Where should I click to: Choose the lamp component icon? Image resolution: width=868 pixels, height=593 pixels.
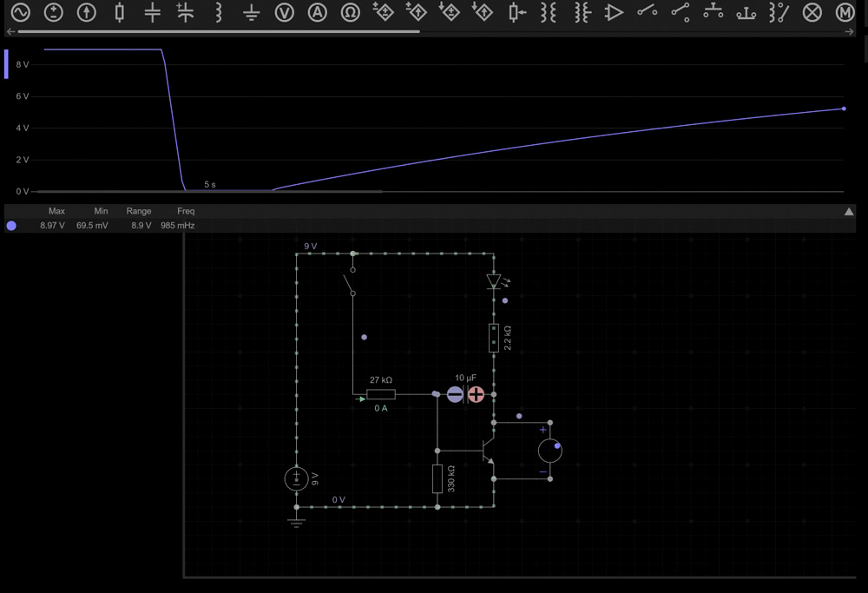(x=812, y=12)
